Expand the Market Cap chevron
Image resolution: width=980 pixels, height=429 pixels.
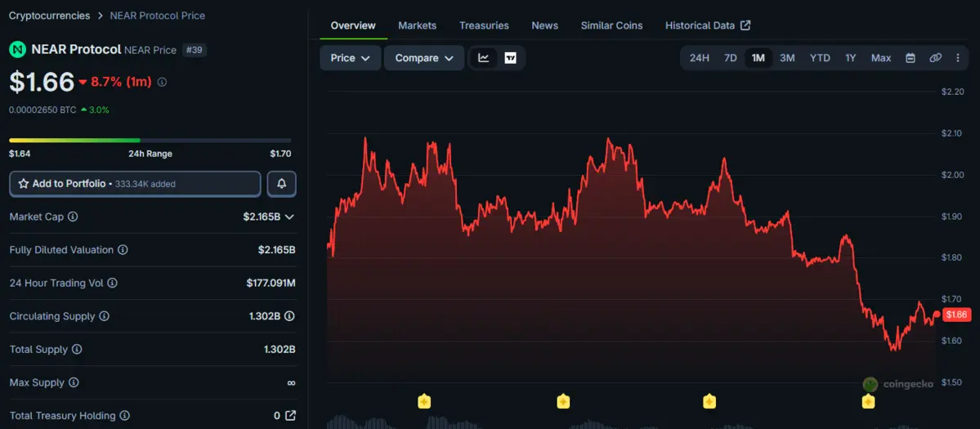(x=289, y=217)
